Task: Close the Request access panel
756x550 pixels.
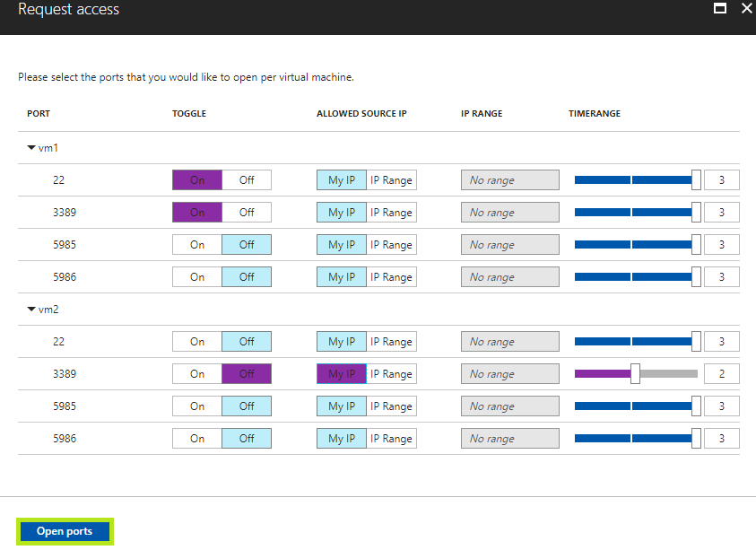Action: (x=747, y=8)
